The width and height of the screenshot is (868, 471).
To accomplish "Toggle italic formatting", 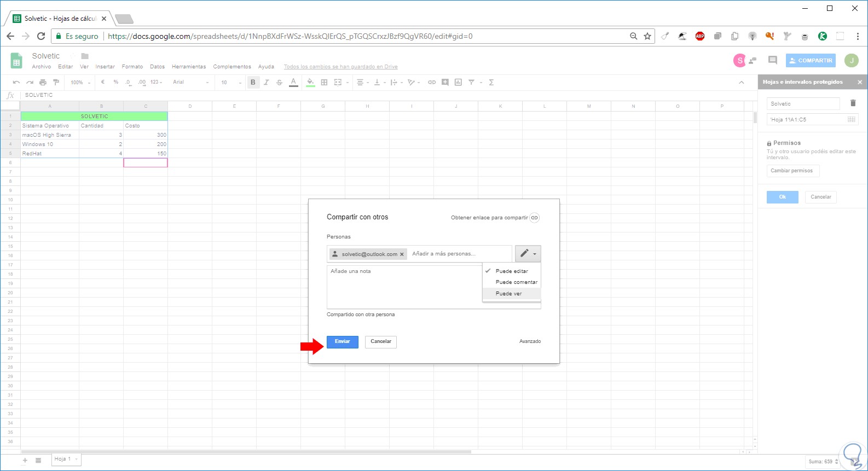I will [x=267, y=83].
